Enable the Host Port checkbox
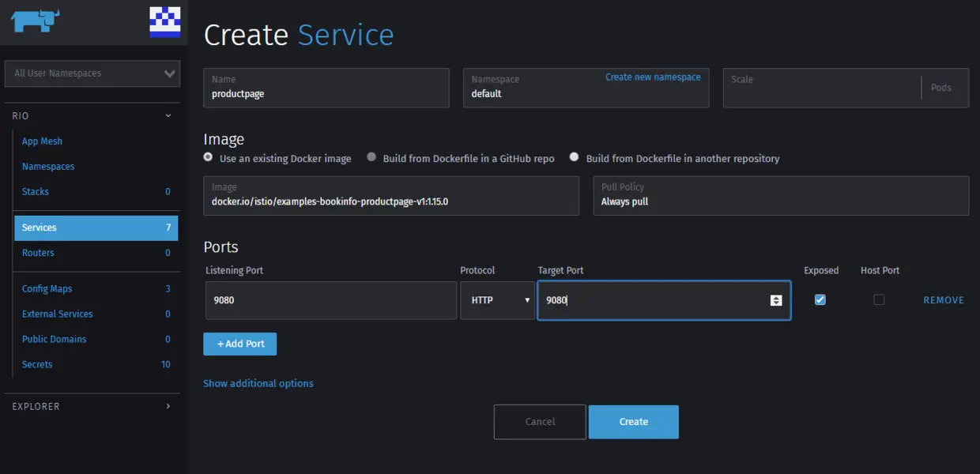Image resolution: width=980 pixels, height=474 pixels. pos(879,299)
